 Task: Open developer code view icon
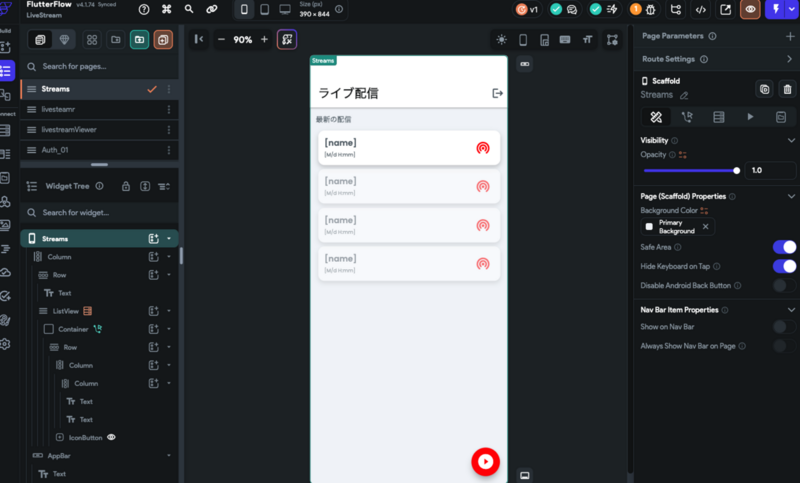(701, 10)
